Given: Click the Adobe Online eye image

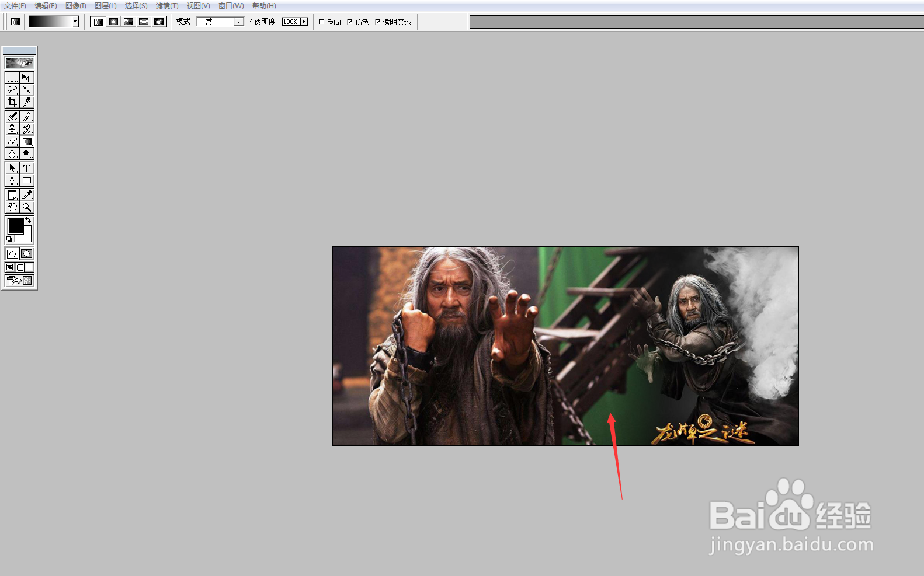Looking at the screenshot, I should [19, 62].
